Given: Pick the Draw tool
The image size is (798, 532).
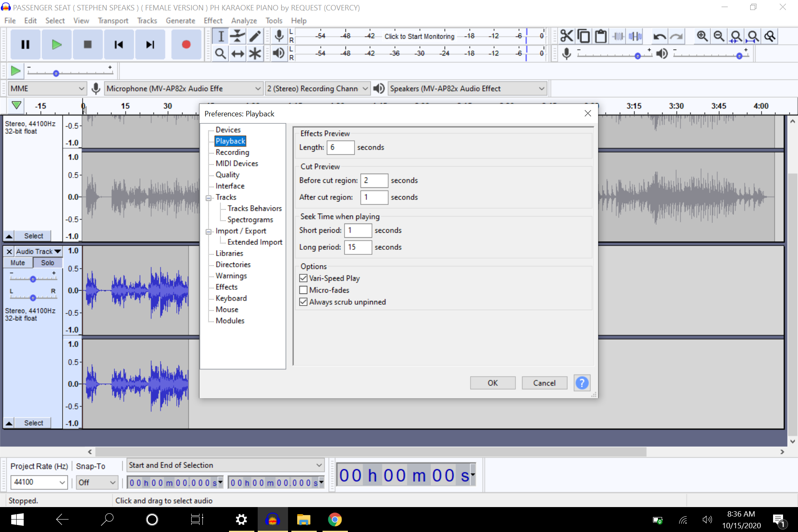Looking at the screenshot, I should point(255,36).
